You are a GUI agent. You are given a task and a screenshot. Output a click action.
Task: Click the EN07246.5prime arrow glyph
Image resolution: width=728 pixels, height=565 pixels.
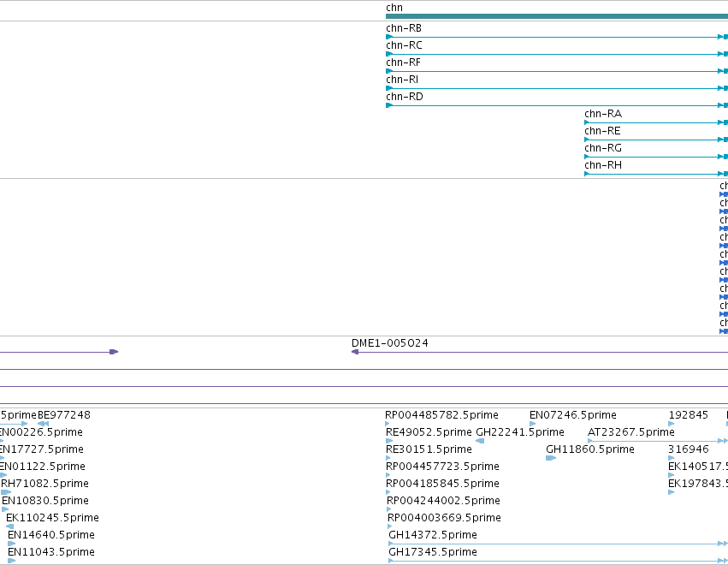(533, 424)
